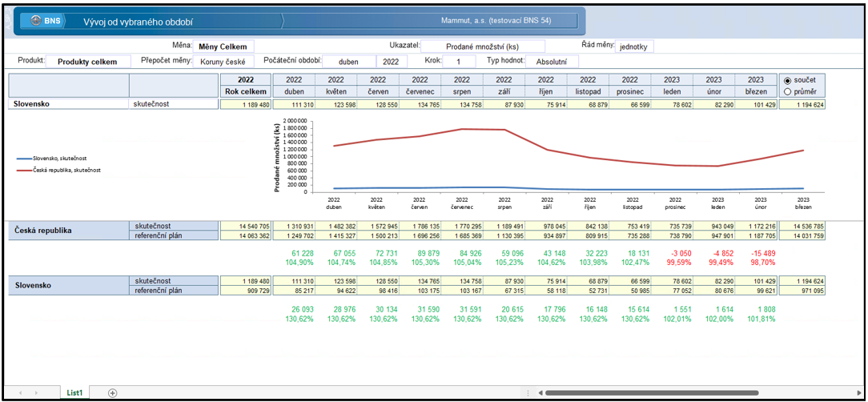Click the green difference value 31 590
Viewport: 868px width, 402px height.
(x=428, y=309)
